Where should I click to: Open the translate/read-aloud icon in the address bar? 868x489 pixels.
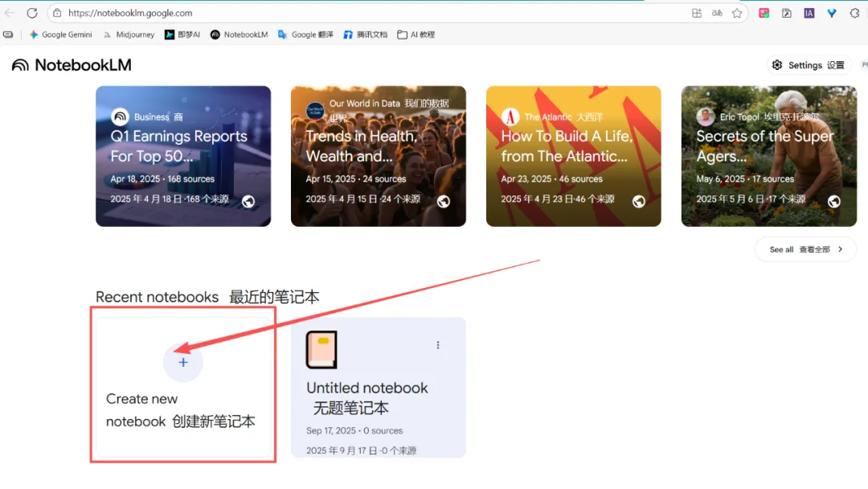point(717,14)
